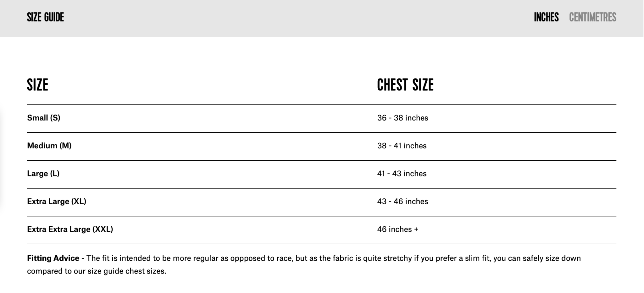Select the Medium (M) row label
The width and height of the screenshot is (644, 293).
coord(49,146)
